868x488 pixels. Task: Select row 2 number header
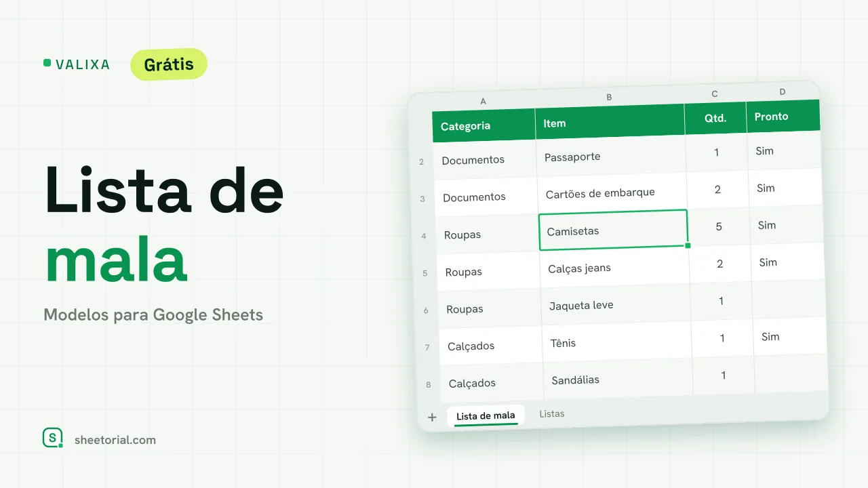(x=422, y=162)
